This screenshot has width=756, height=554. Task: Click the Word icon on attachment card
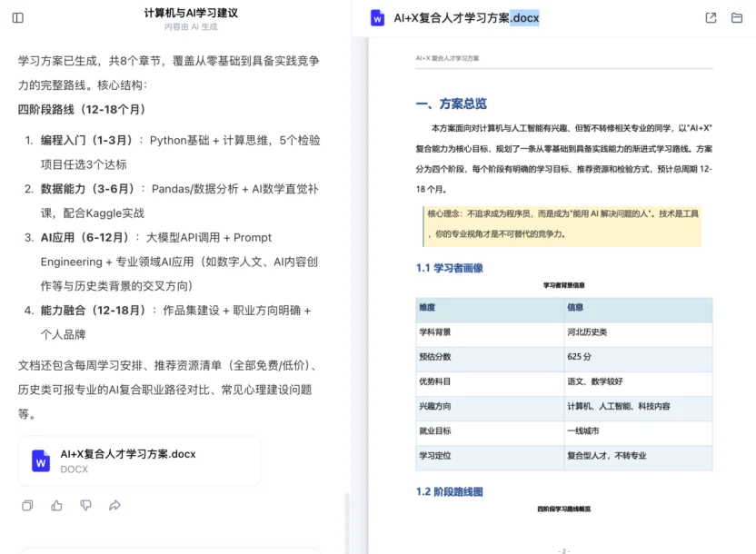click(41, 460)
